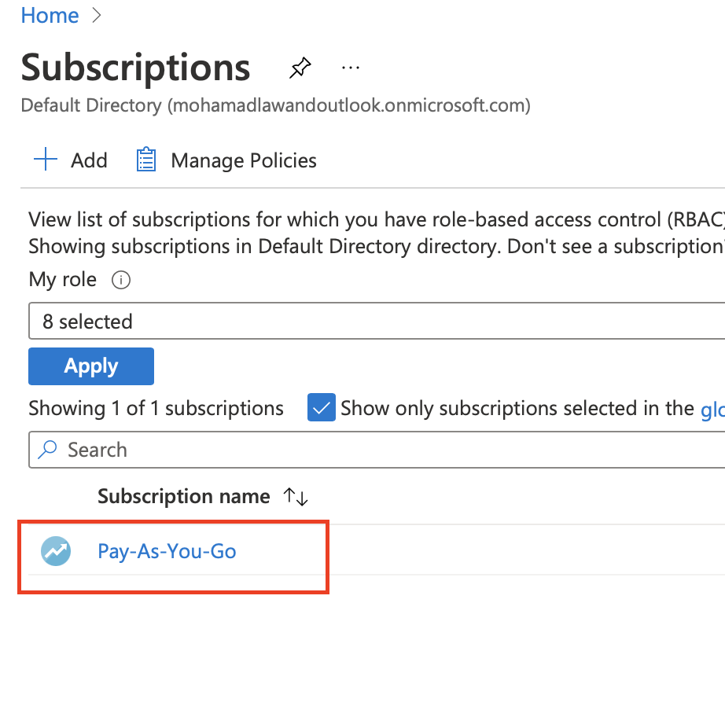725x728 pixels.
Task: Click the Manage Policies clipboard icon
Action: click(146, 160)
